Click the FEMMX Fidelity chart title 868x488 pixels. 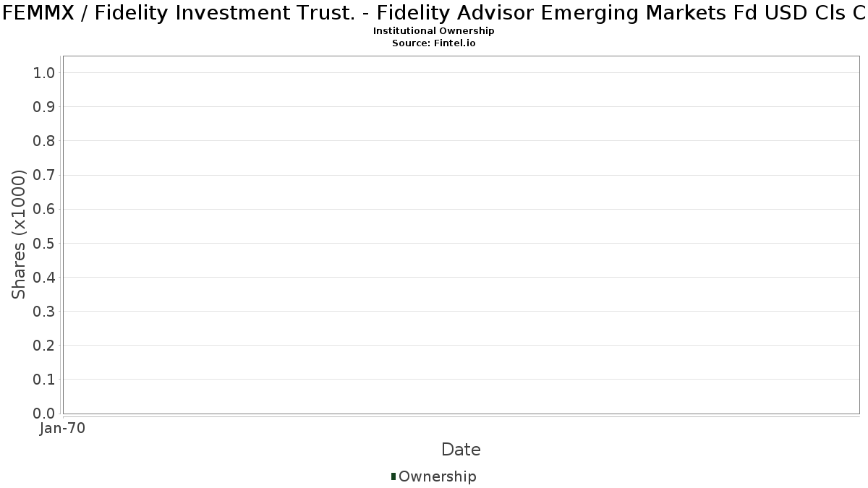point(434,13)
